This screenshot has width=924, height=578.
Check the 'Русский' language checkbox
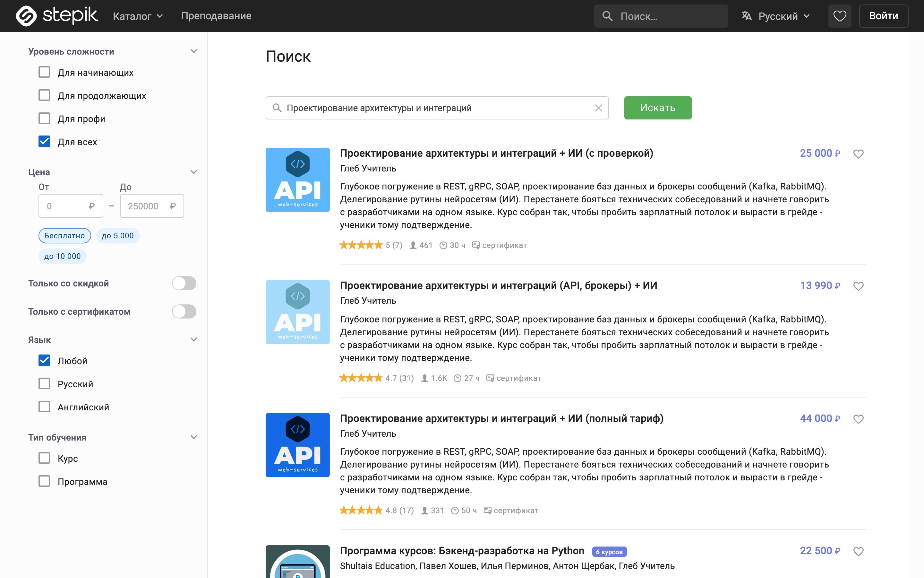click(x=44, y=384)
